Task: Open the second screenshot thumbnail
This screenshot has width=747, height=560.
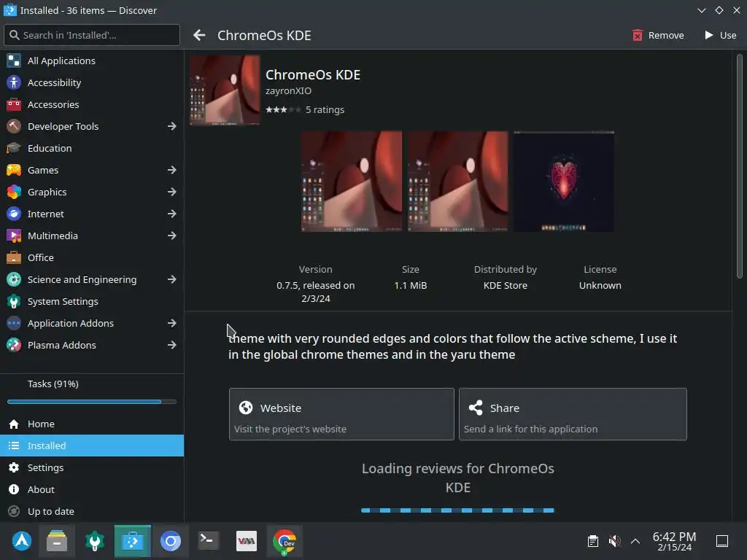Action: (x=458, y=182)
